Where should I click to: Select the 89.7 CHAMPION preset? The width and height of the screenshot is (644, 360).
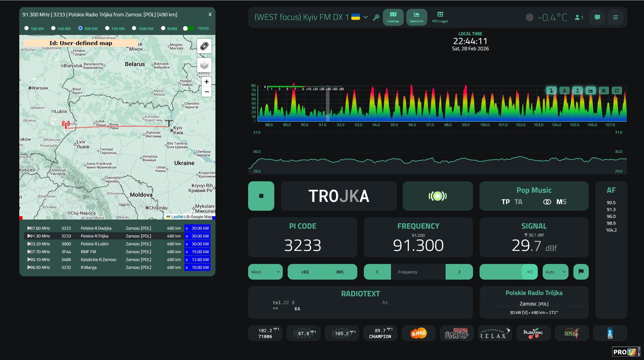(x=380, y=333)
